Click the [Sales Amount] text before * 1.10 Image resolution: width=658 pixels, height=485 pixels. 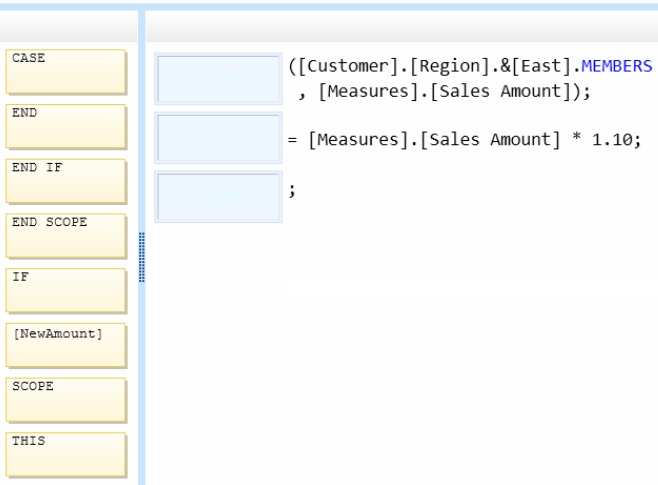[x=490, y=140]
